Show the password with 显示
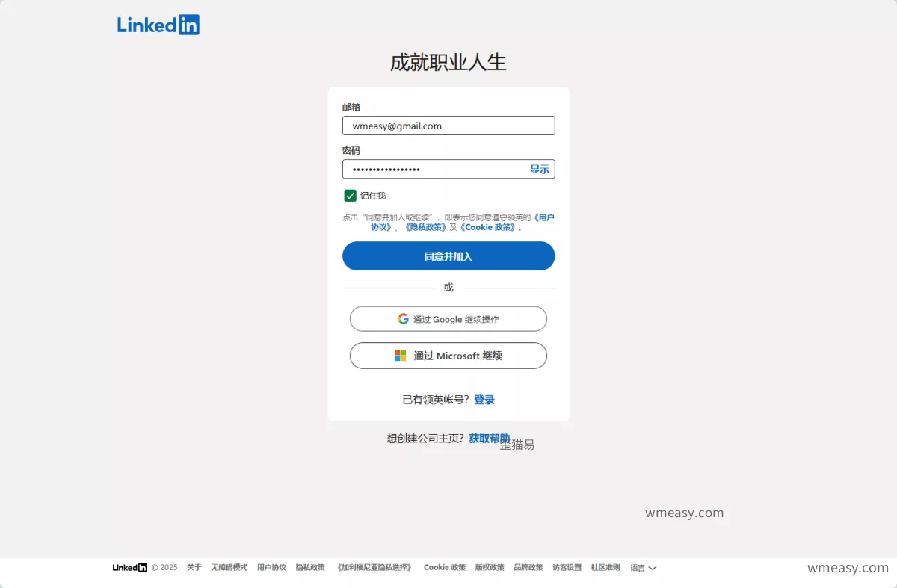The image size is (897, 588). coord(540,169)
